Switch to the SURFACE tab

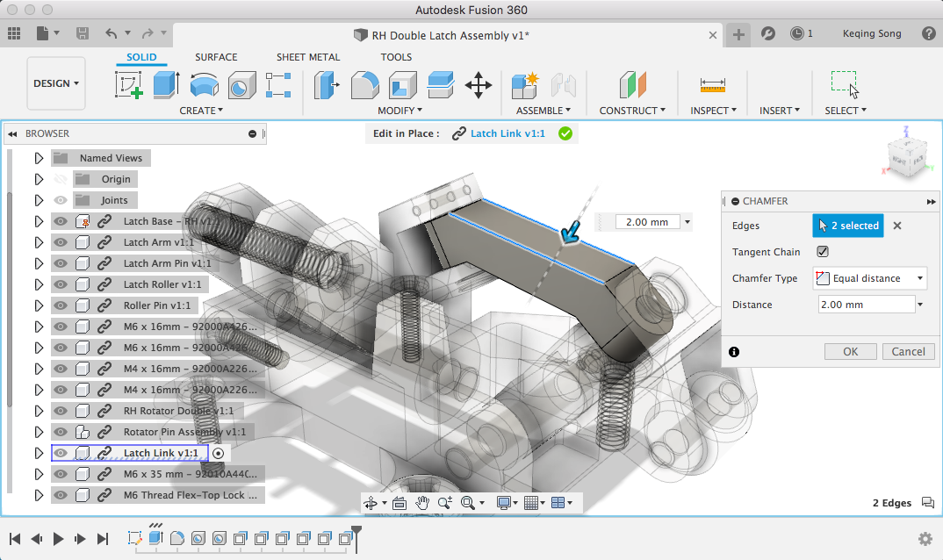tap(216, 57)
